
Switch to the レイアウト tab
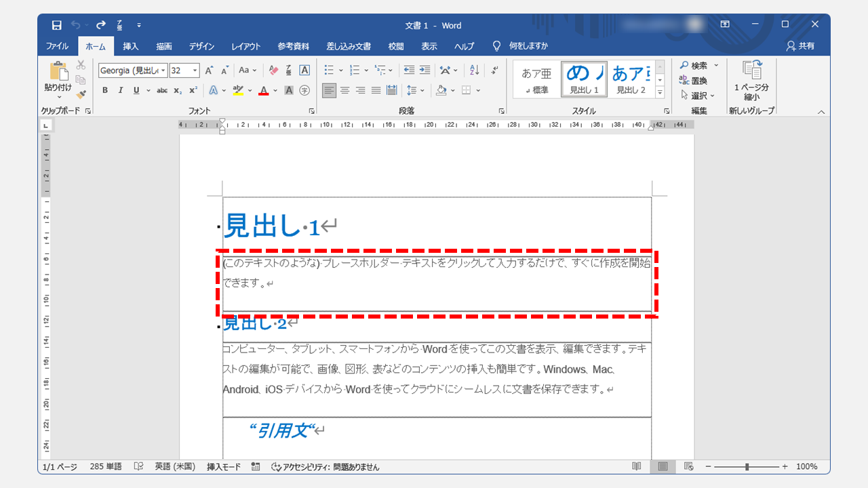pos(245,46)
